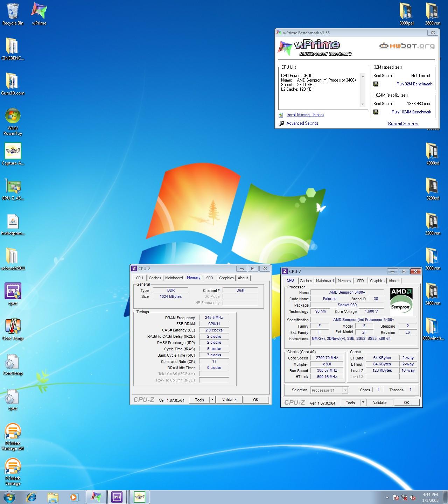Click the CPU-Z taskbar button
The width and height of the screenshot is (448, 504).
[x=117, y=497]
